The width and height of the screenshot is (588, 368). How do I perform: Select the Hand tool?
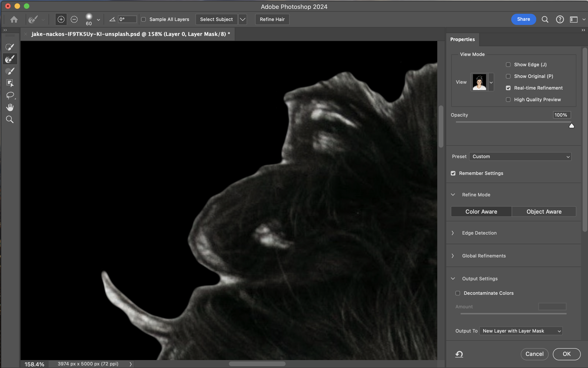10,107
